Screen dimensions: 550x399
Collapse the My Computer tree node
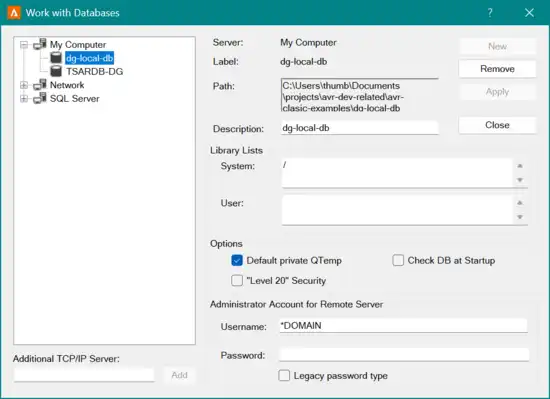[24, 45]
